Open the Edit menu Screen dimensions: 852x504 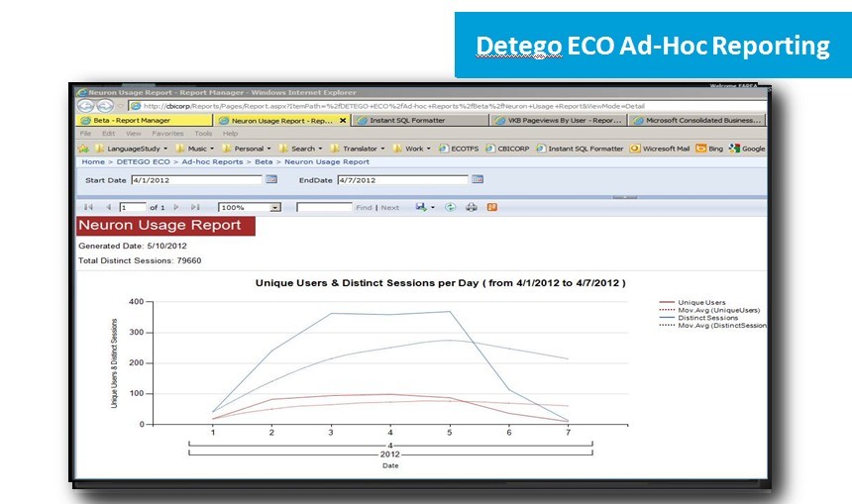pyautogui.click(x=109, y=134)
